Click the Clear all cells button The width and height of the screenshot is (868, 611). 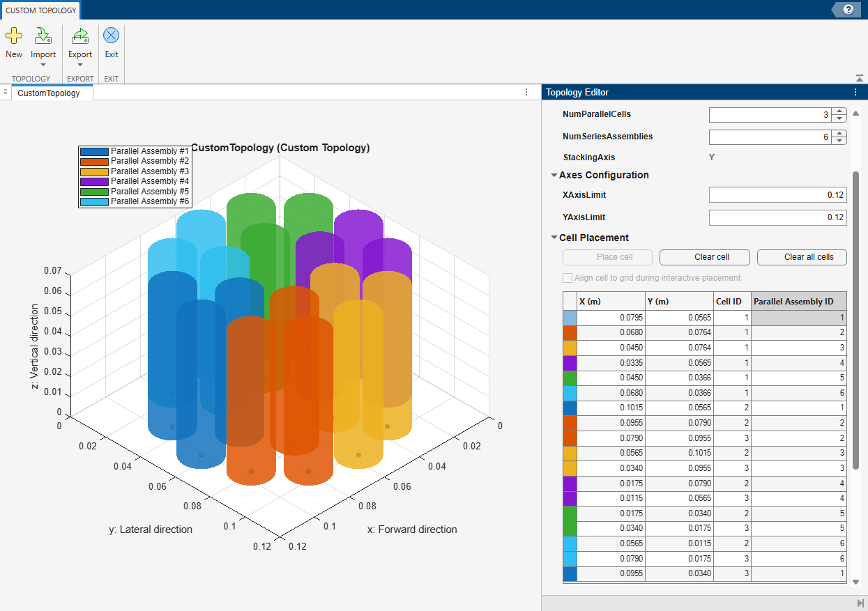802,257
